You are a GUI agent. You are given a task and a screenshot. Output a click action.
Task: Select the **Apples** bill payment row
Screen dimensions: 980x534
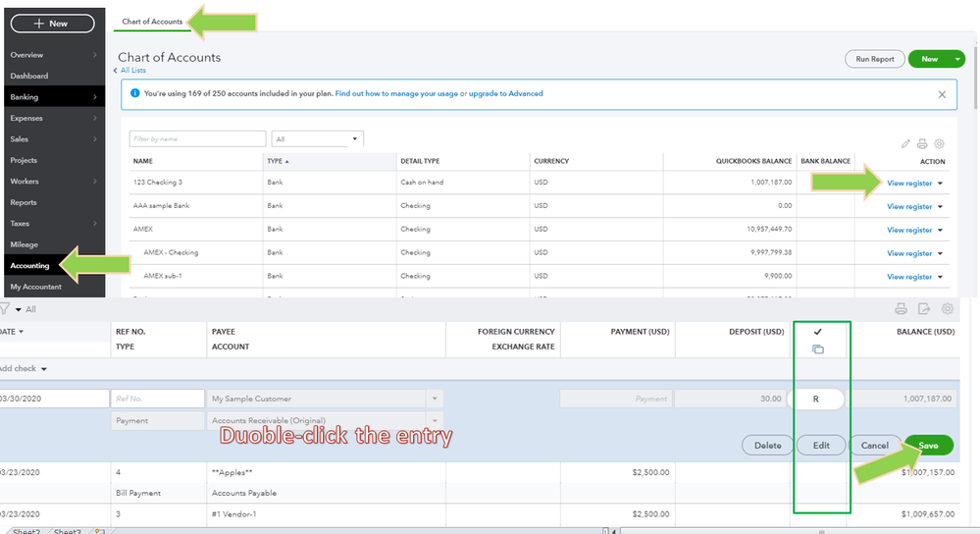click(480, 482)
